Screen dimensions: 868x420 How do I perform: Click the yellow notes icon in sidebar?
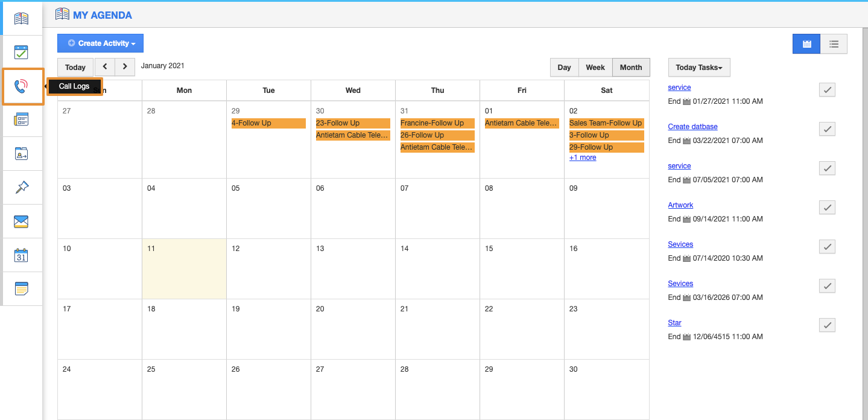pos(21,289)
